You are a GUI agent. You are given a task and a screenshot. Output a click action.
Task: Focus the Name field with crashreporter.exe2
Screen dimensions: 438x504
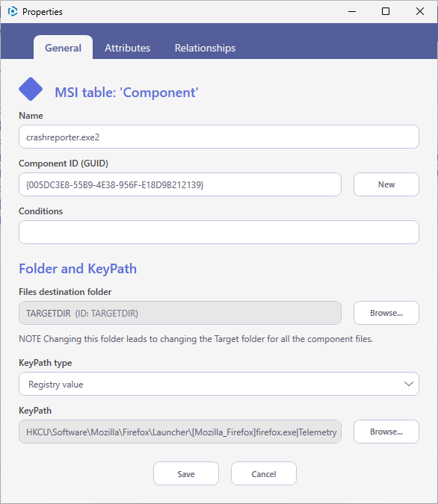pos(219,137)
